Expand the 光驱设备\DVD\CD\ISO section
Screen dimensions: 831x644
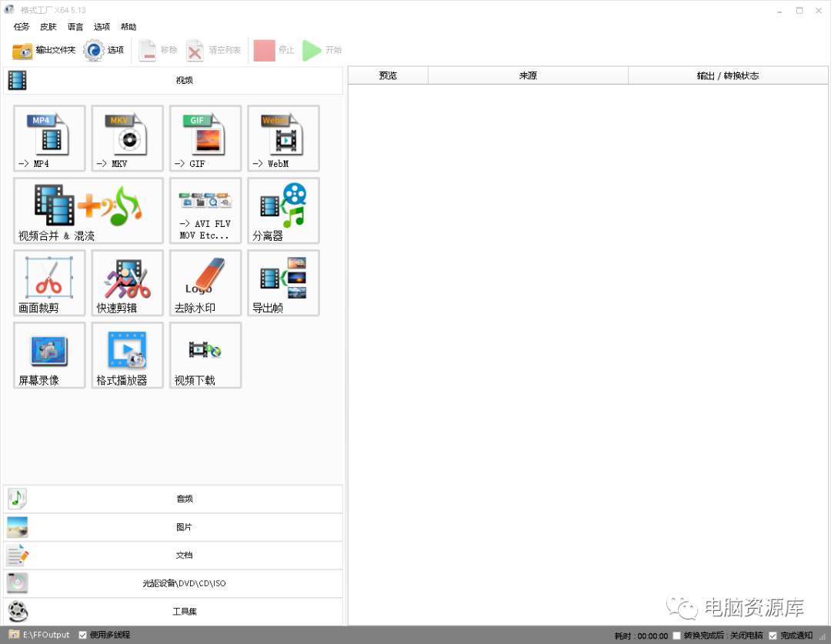click(x=173, y=583)
